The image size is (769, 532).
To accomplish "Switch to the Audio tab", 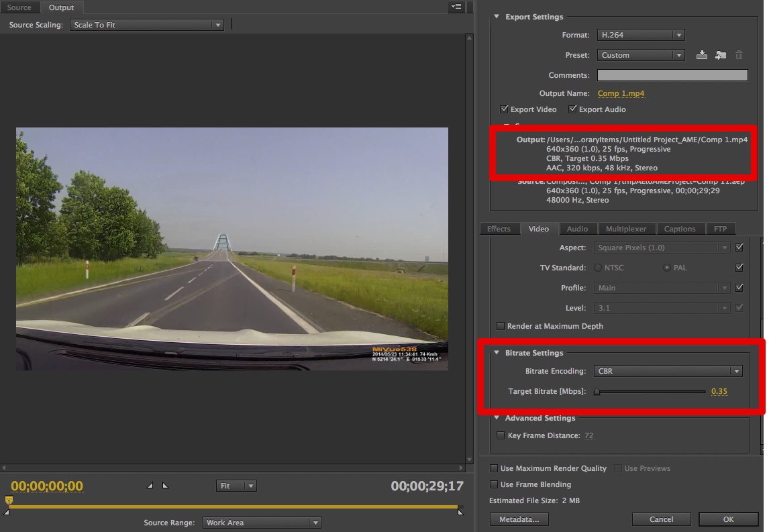I will click(x=577, y=229).
